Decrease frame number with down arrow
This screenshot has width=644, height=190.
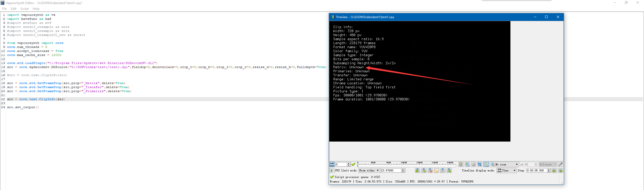tap(348, 165)
